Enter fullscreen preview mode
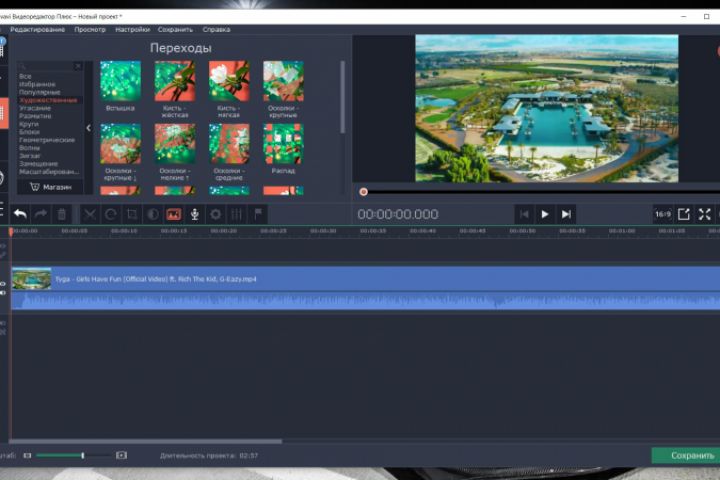Image resolution: width=720 pixels, height=480 pixels. [704, 214]
